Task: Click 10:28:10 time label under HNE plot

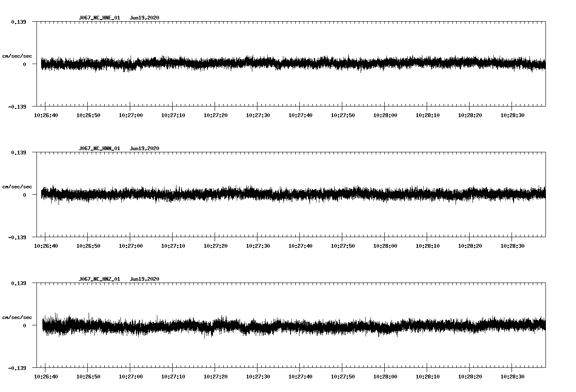Action: [428, 115]
